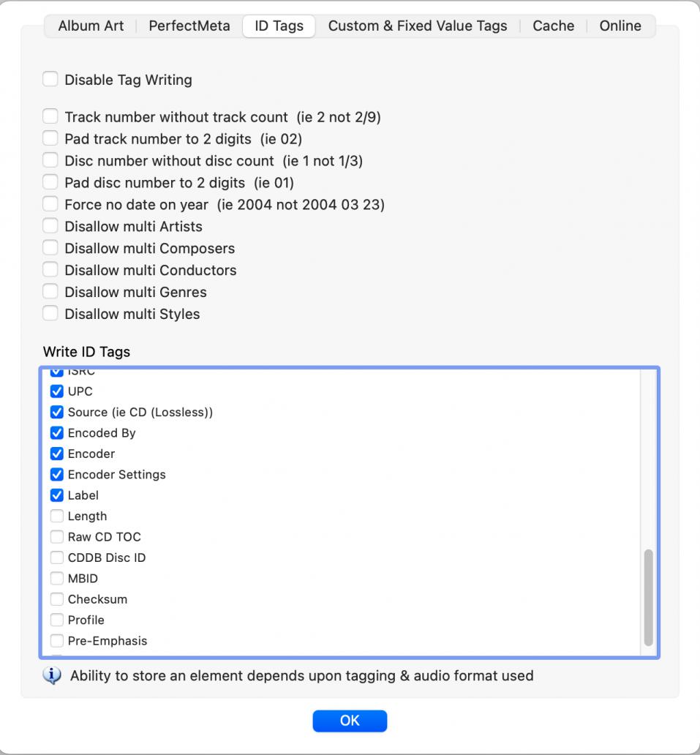Switch to the Album Art tab
The height and width of the screenshot is (755, 700).
[x=91, y=26]
